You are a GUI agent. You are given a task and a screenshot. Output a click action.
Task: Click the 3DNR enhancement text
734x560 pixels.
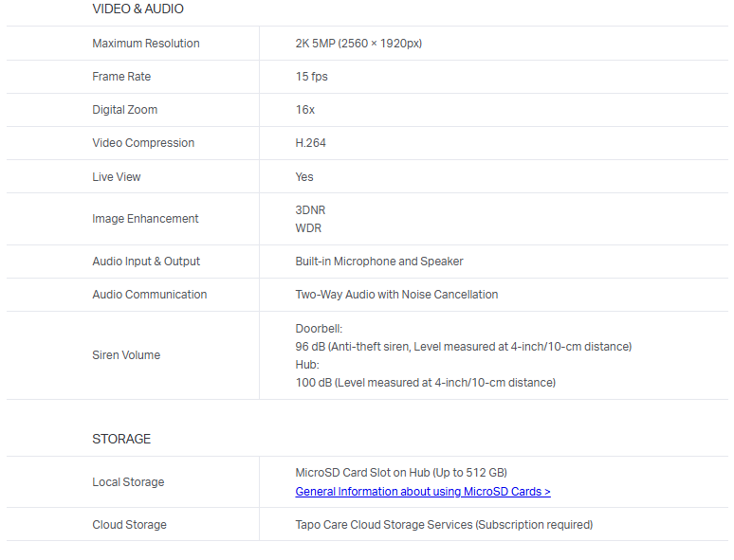click(x=310, y=209)
